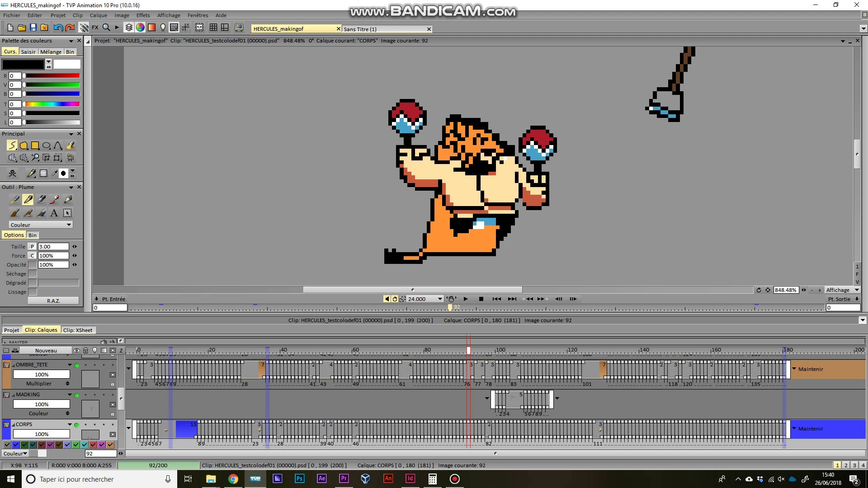The image size is (868, 488).
Task: Switch to the Clip: XSheet tab
Action: (x=78, y=330)
